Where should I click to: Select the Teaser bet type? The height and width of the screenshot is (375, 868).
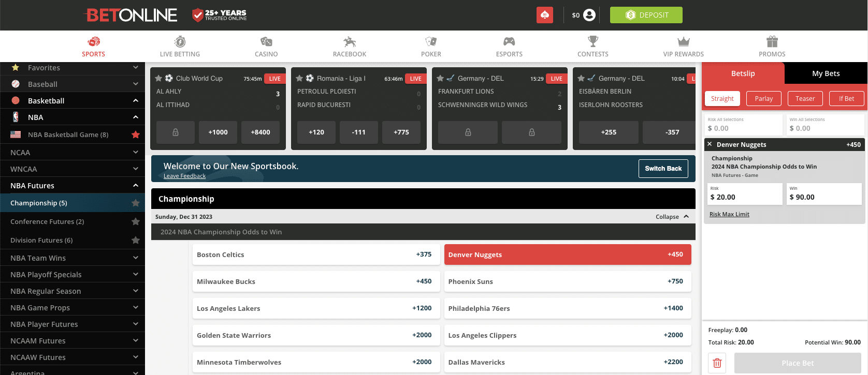pyautogui.click(x=805, y=98)
